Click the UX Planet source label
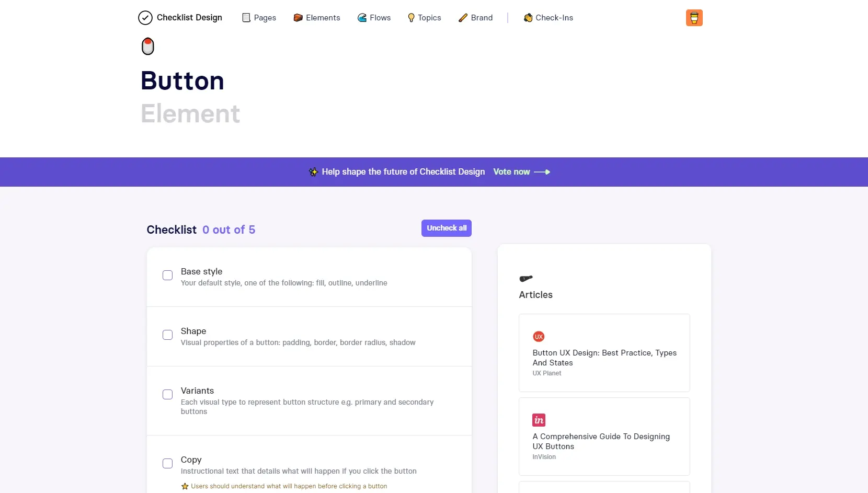Screen dimensions: 868x493 [x=547, y=373]
